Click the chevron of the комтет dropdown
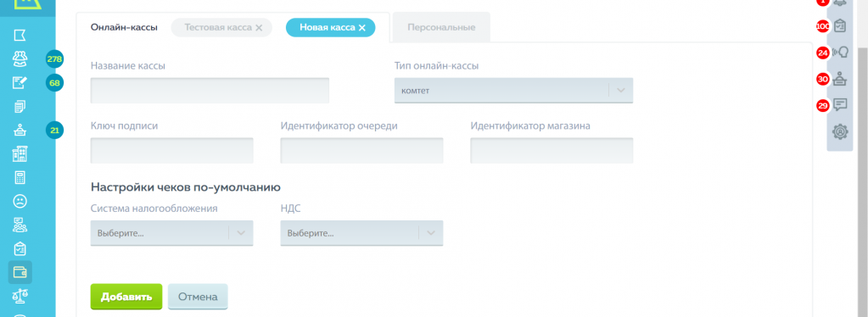The width and height of the screenshot is (868, 317). [x=620, y=91]
